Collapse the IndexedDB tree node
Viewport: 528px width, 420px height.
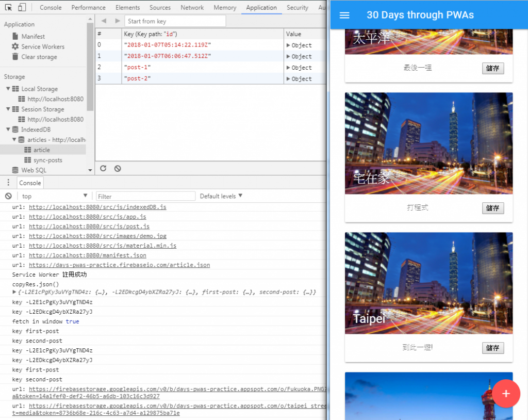coord(8,129)
